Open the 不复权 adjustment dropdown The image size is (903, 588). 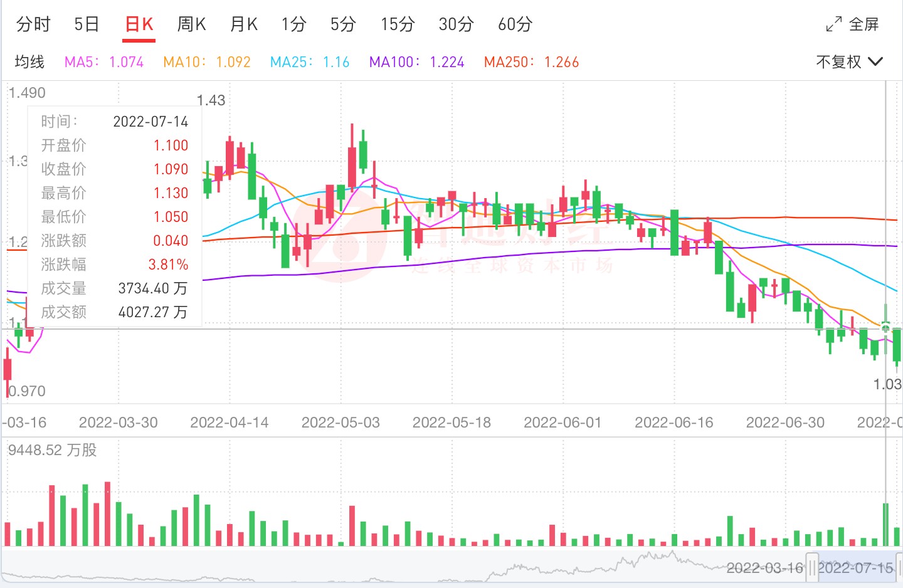click(839, 61)
